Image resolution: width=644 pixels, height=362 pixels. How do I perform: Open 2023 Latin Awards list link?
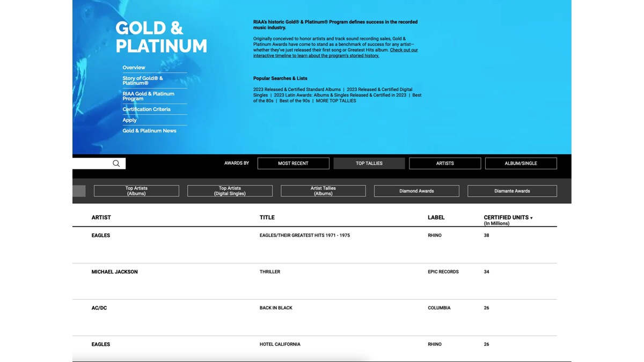(x=340, y=95)
